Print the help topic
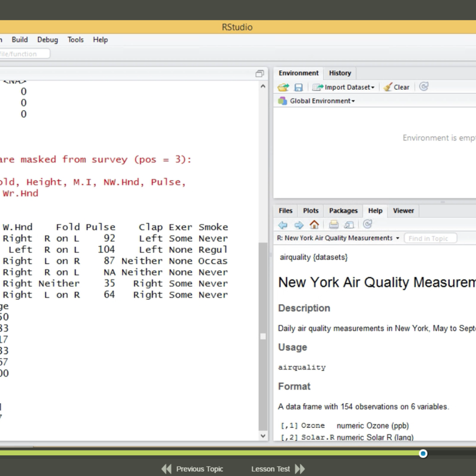This screenshot has width=476, height=476. 334,225
